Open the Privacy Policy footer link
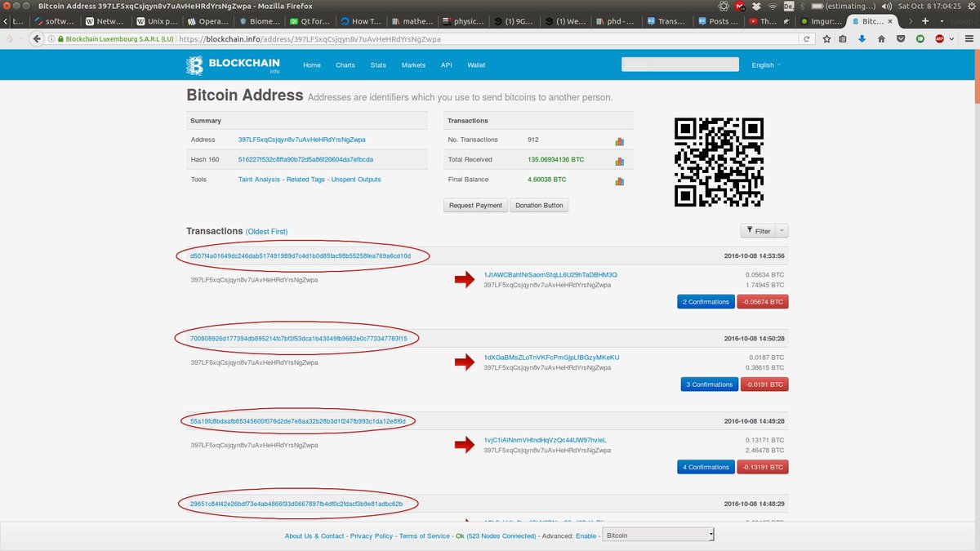980x551 pixels. (x=372, y=536)
